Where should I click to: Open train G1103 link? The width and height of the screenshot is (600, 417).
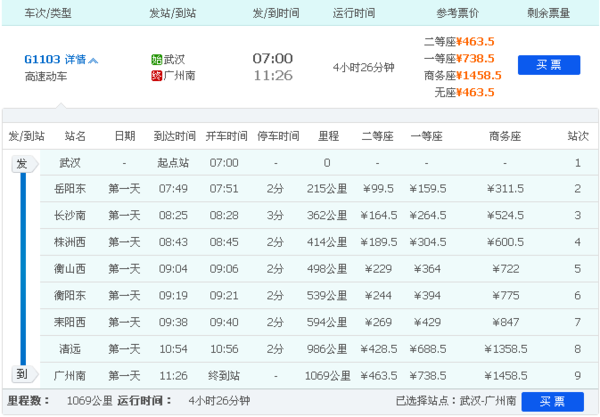(42, 60)
